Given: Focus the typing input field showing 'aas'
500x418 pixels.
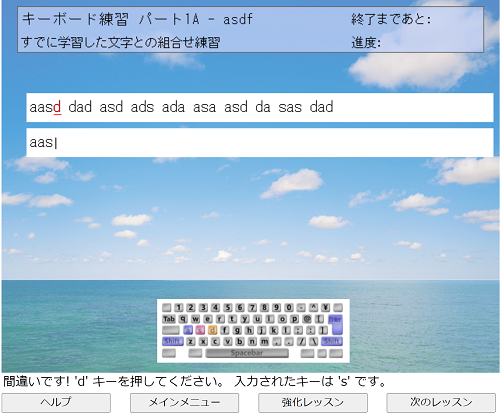Looking at the screenshot, I should pos(260,143).
